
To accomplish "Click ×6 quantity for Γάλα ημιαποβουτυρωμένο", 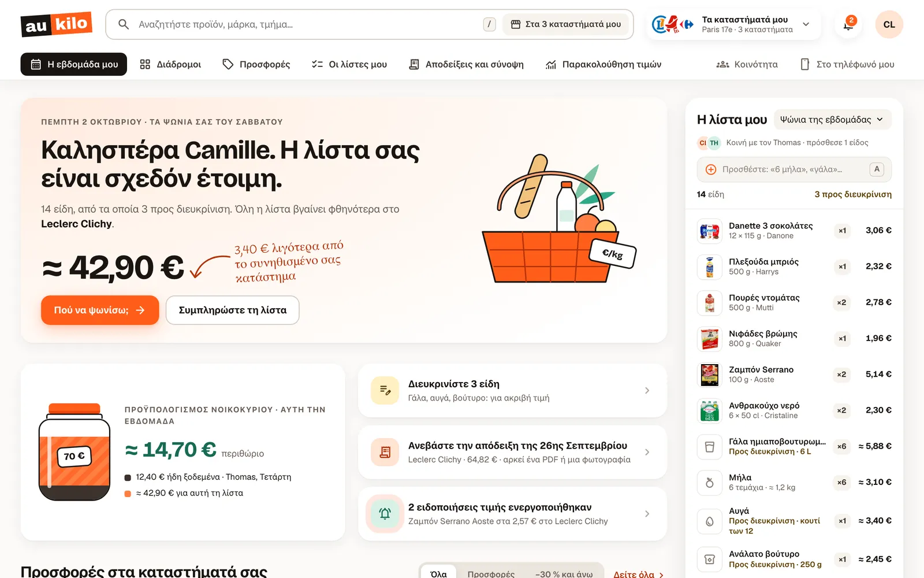I will 842,446.
